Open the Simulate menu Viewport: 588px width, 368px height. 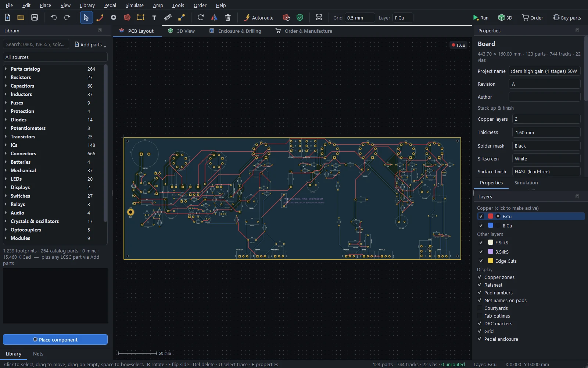135,5
